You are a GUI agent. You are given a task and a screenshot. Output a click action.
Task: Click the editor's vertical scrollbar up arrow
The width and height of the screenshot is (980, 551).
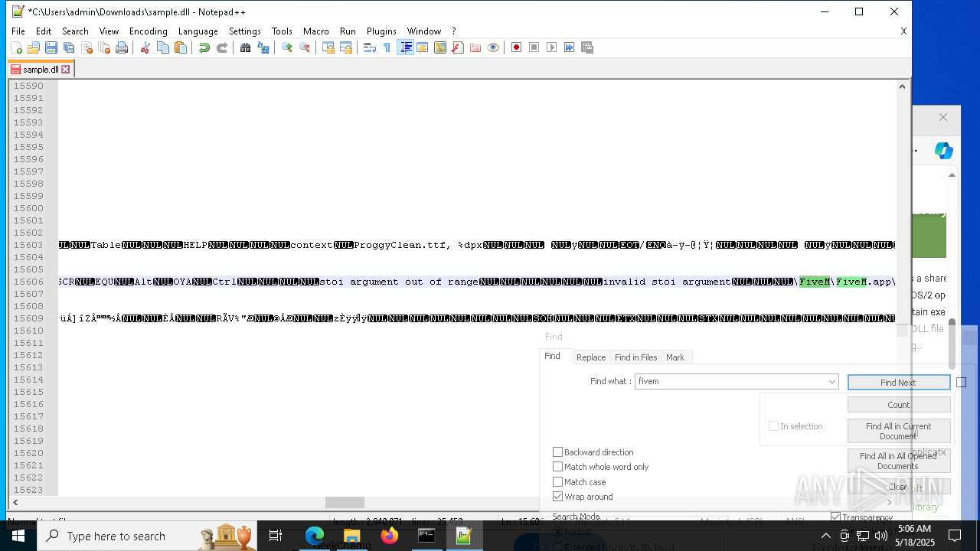pyautogui.click(x=902, y=86)
